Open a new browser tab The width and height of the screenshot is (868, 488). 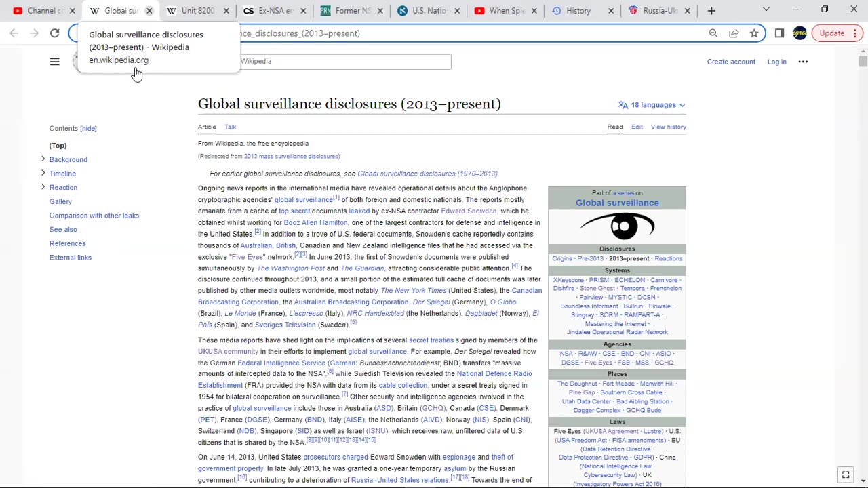711,11
